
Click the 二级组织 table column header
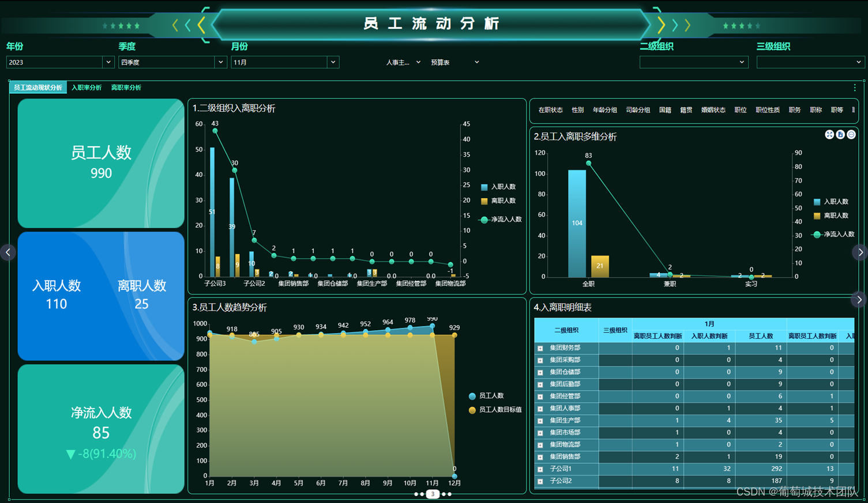tap(566, 330)
